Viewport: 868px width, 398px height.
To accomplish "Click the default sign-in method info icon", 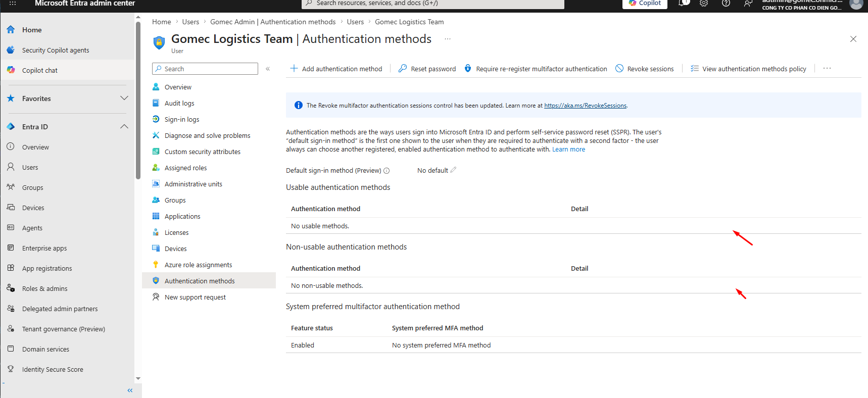I will (x=387, y=171).
